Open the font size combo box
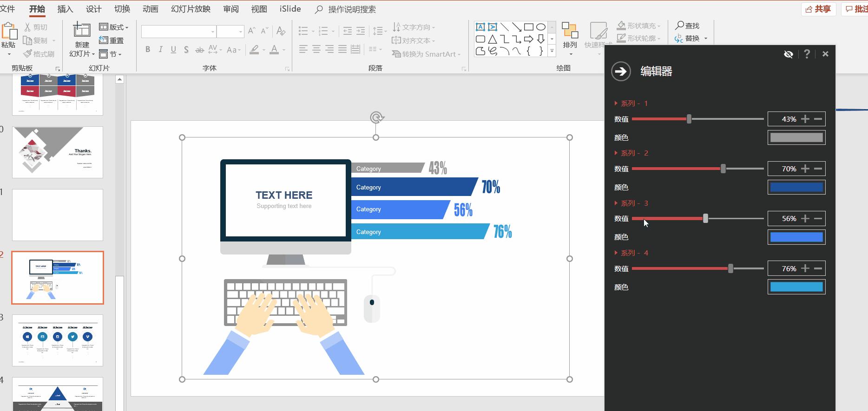 (230, 31)
